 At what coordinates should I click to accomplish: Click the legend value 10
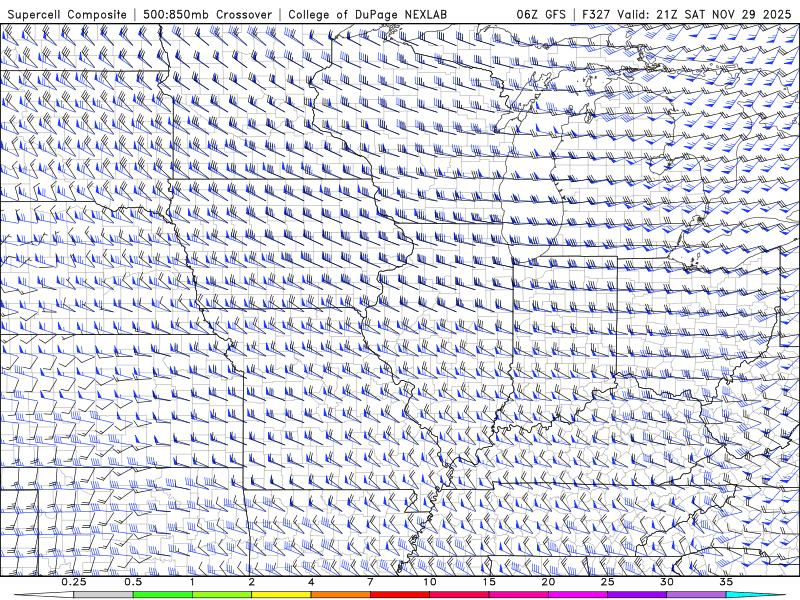click(430, 582)
